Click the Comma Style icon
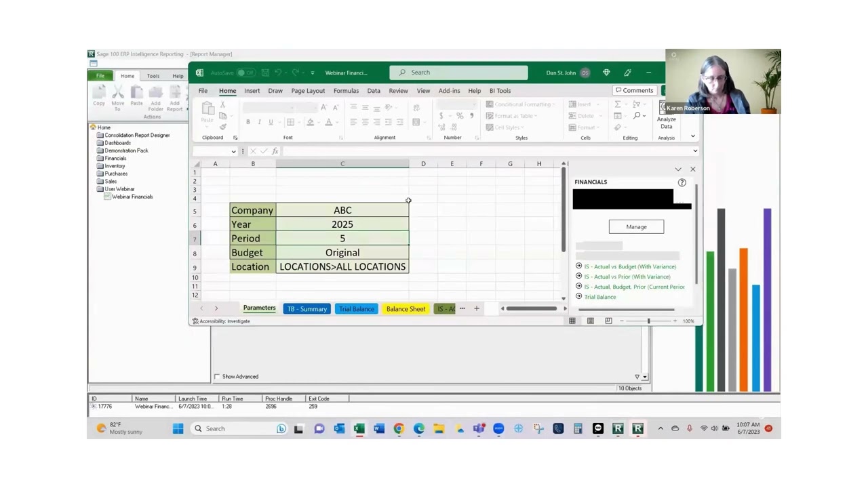The image size is (868, 488). pyautogui.click(x=471, y=116)
